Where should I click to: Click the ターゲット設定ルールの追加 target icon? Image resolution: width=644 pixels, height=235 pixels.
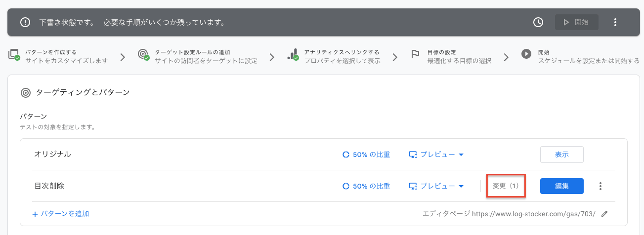[144, 55]
